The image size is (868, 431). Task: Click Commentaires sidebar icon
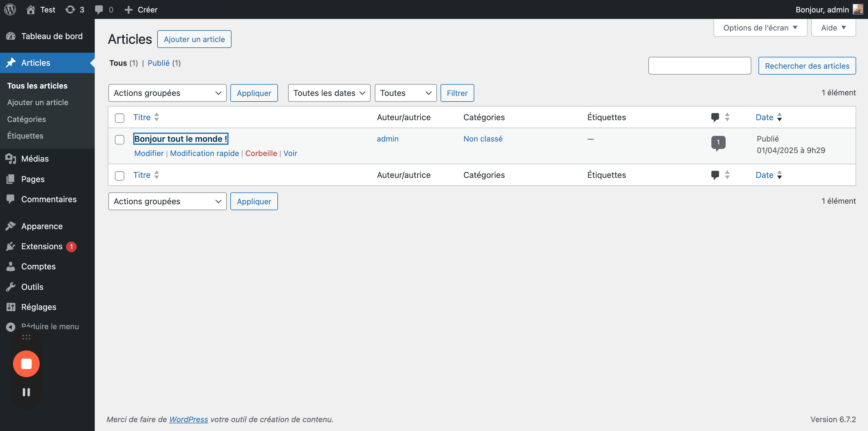10,199
